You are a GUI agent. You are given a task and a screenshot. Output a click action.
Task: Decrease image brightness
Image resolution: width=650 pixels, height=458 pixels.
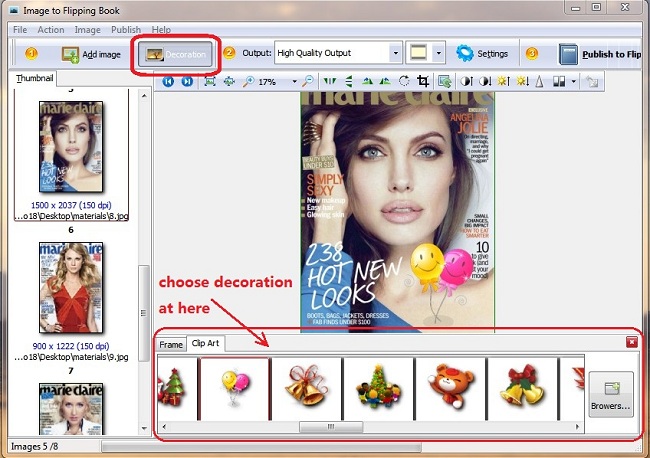[x=522, y=81]
